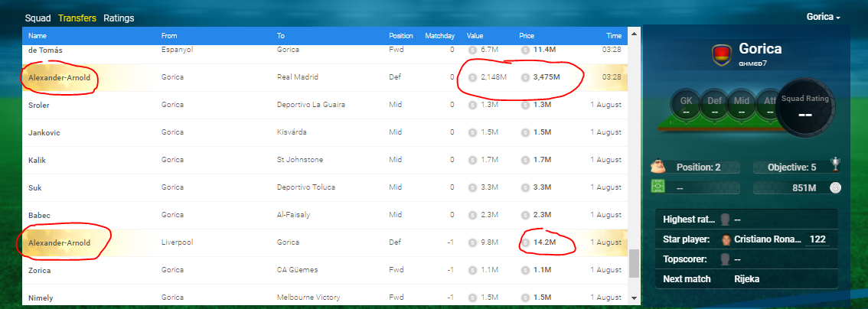This screenshot has height=309, width=868.
Task: Select the Def rating circle
Action: [713, 104]
